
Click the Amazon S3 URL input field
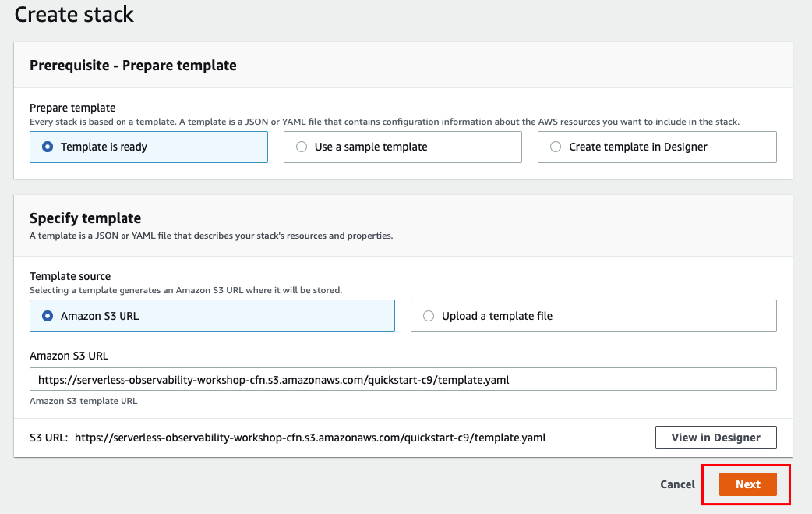[403, 379]
